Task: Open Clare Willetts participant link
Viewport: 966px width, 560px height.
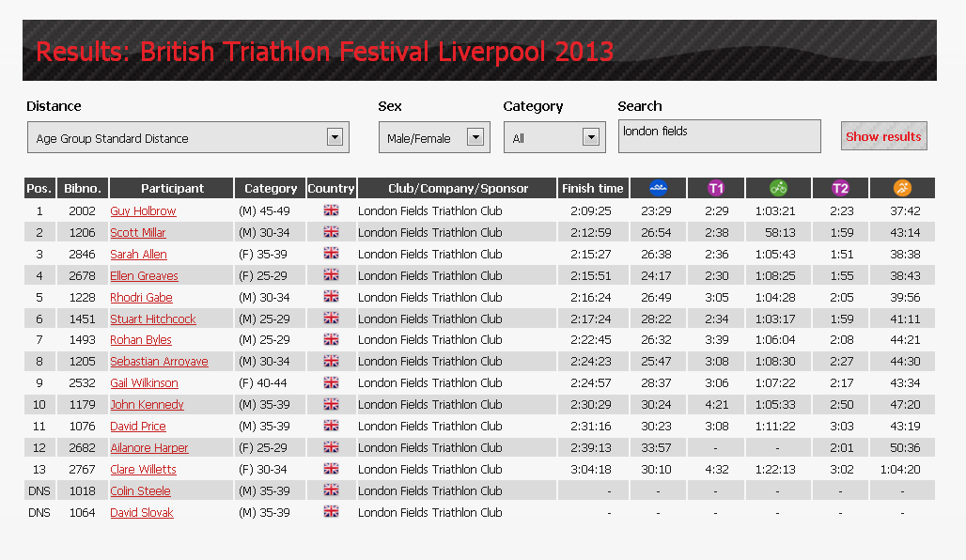Action: coord(143,469)
